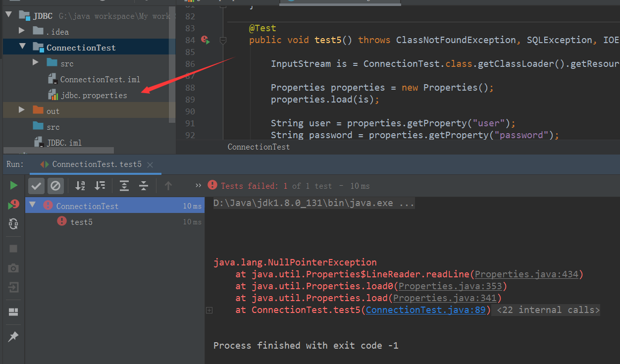This screenshot has width=620, height=364.
Task: Show more toolbar actions via double chevron
Action: [199, 185]
